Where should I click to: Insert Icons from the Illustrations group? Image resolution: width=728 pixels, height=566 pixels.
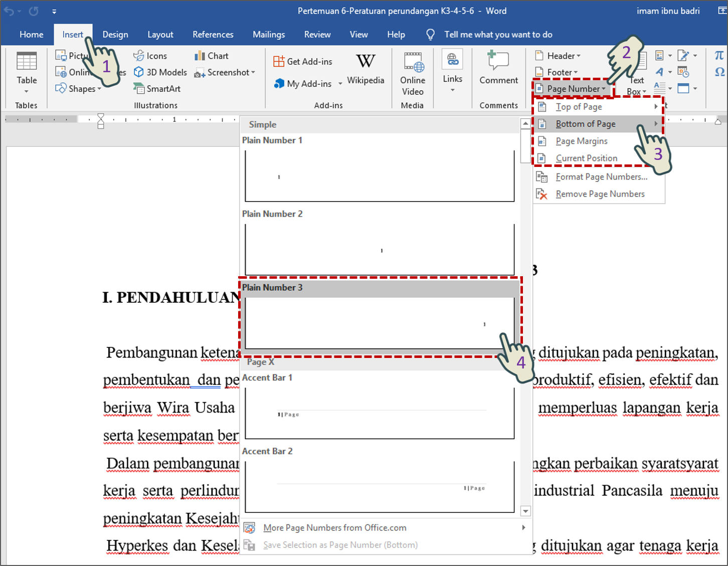(x=150, y=55)
